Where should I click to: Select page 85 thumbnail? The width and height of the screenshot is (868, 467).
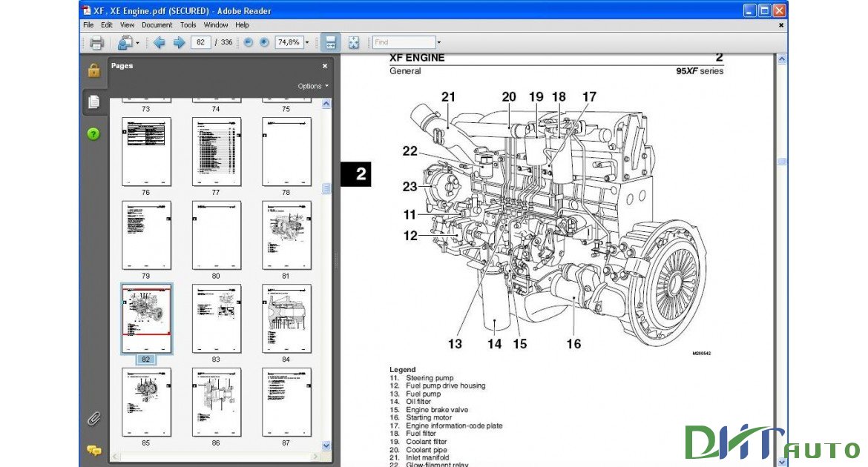pos(146,403)
